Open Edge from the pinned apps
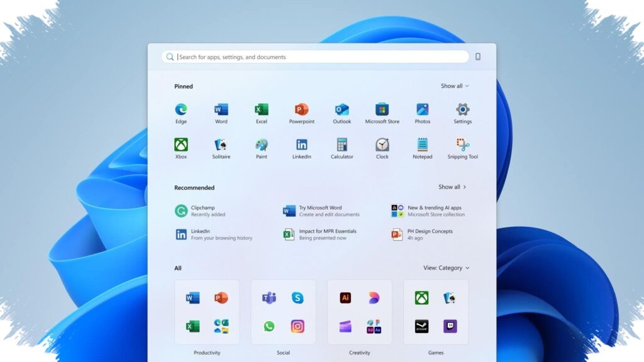The image size is (644, 362). [180, 113]
